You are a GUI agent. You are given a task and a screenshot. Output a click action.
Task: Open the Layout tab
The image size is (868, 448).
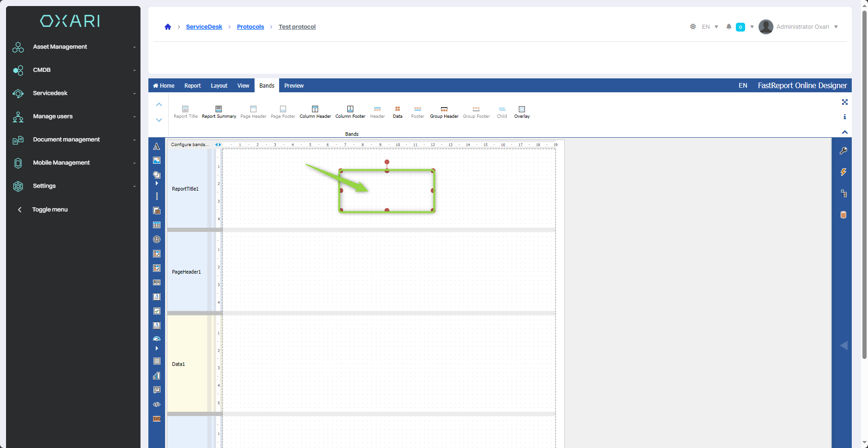[x=219, y=86]
